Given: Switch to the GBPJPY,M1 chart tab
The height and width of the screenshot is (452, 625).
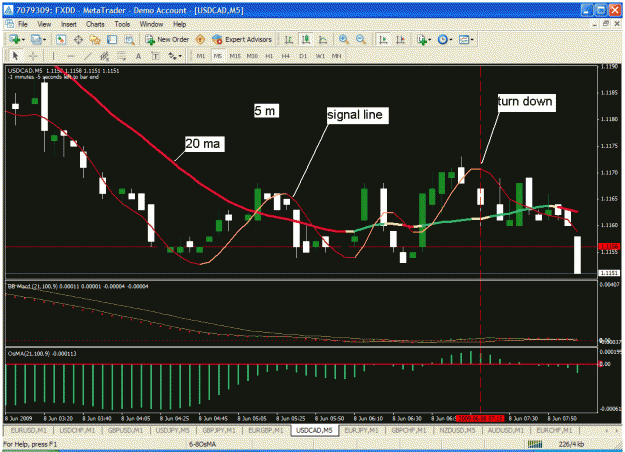Looking at the screenshot, I should click(x=219, y=430).
